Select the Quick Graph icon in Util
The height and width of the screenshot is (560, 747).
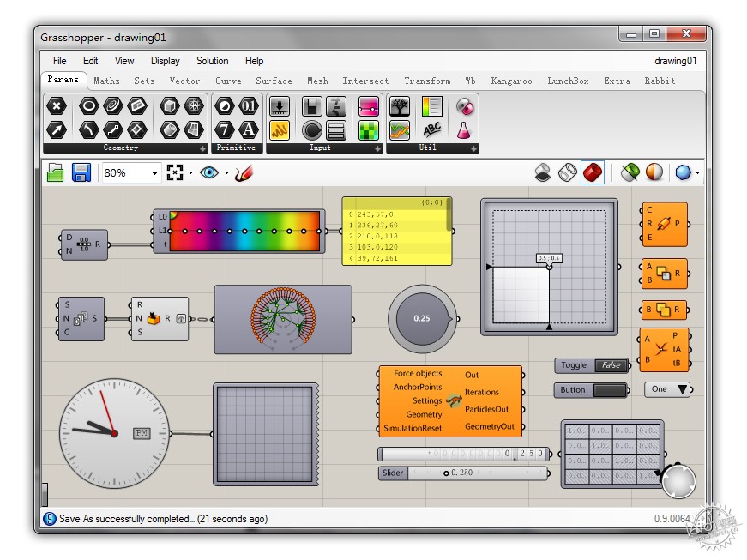[x=399, y=130]
